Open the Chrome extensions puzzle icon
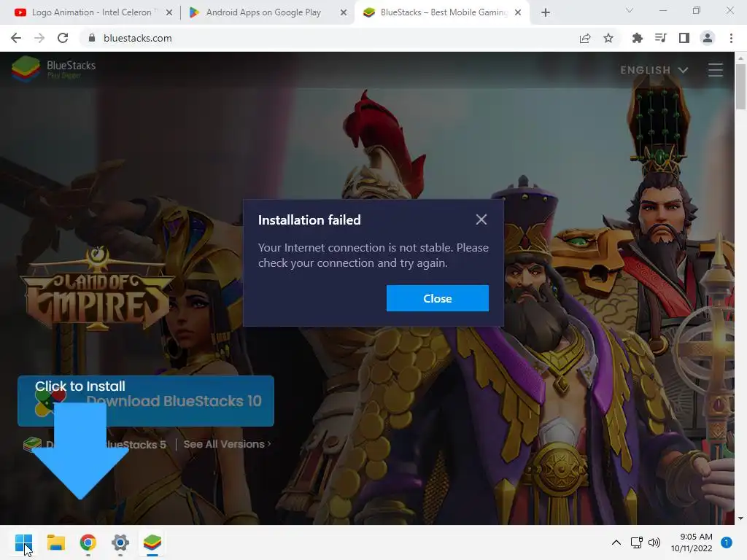 click(638, 38)
